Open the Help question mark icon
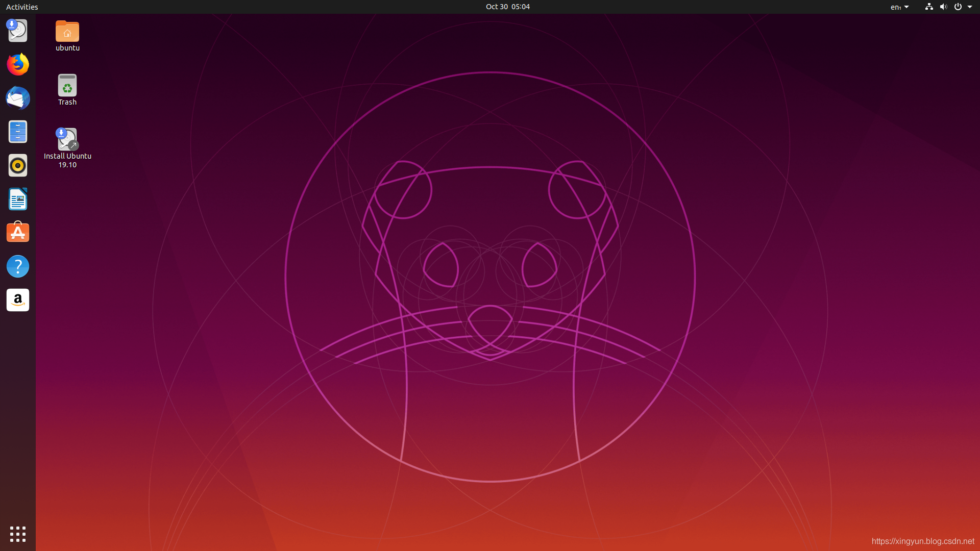The height and width of the screenshot is (551, 980). click(18, 266)
